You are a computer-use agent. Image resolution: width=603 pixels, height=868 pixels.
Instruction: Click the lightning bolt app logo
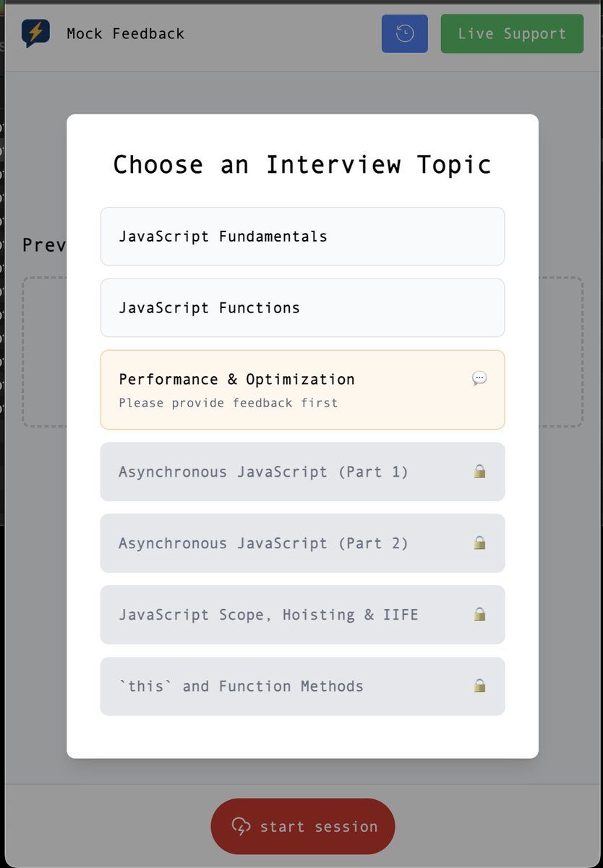pos(35,33)
